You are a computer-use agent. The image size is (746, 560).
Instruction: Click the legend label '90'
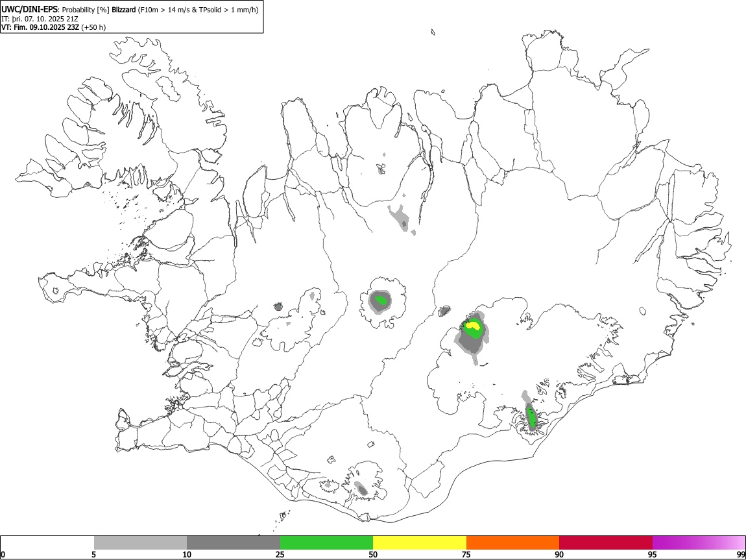click(559, 554)
